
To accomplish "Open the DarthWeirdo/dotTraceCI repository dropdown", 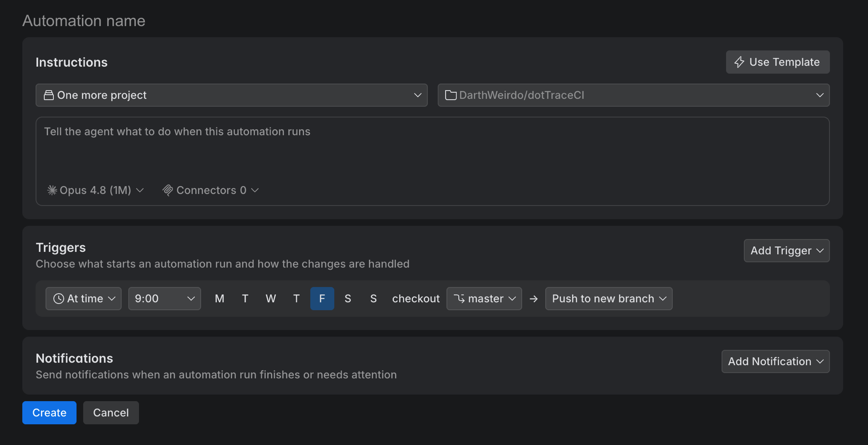I will coord(633,95).
